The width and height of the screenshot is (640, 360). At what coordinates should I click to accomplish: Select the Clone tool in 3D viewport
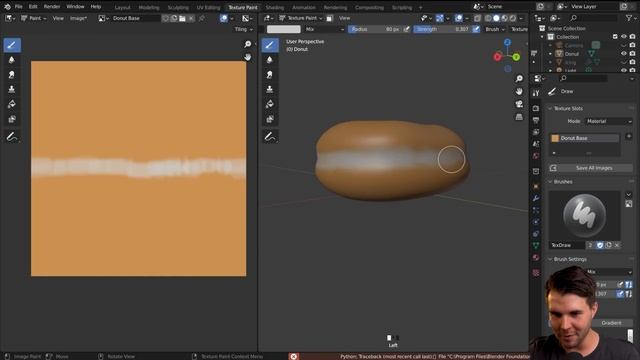click(x=270, y=89)
